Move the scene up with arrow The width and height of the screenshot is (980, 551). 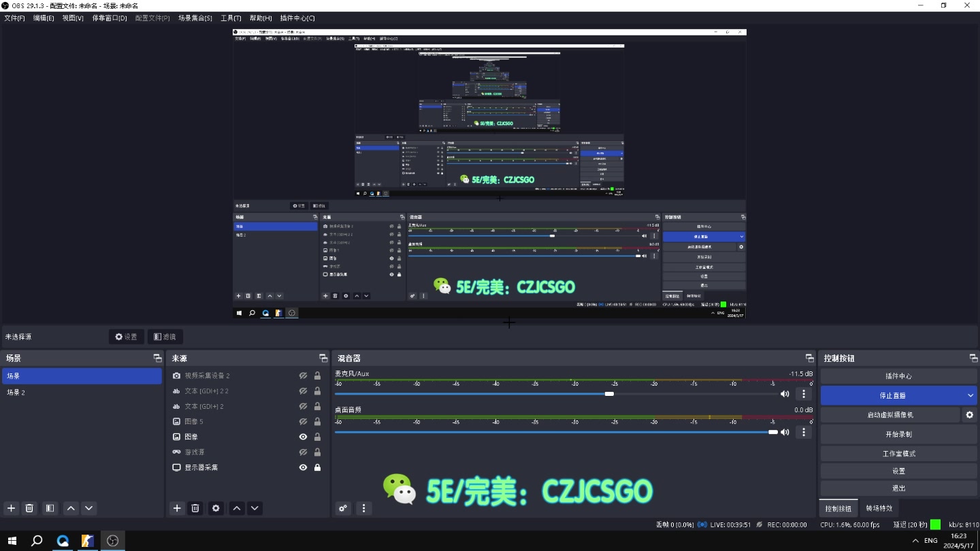click(71, 508)
